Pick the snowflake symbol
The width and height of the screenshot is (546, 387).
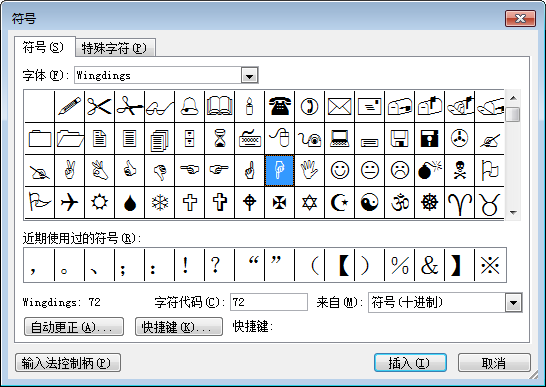(159, 202)
